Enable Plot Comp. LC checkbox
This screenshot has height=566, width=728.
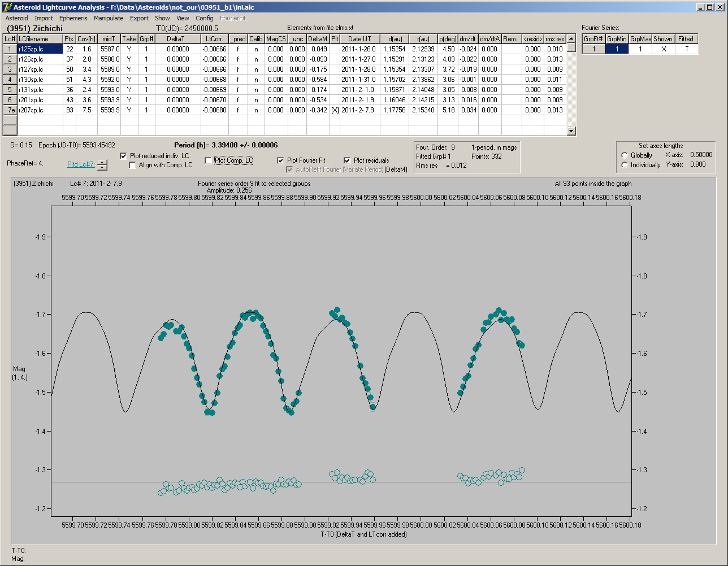(208, 160)
